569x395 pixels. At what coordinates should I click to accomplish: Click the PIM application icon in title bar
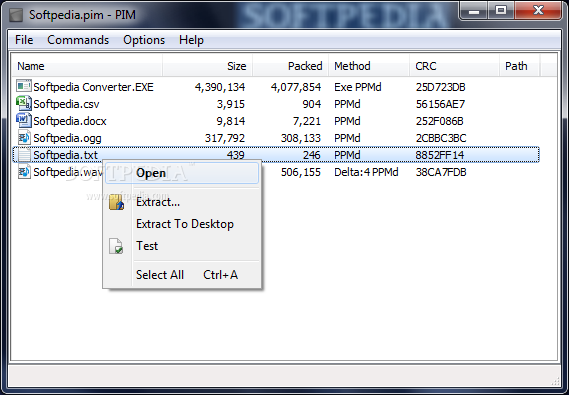tap(16, 15)
